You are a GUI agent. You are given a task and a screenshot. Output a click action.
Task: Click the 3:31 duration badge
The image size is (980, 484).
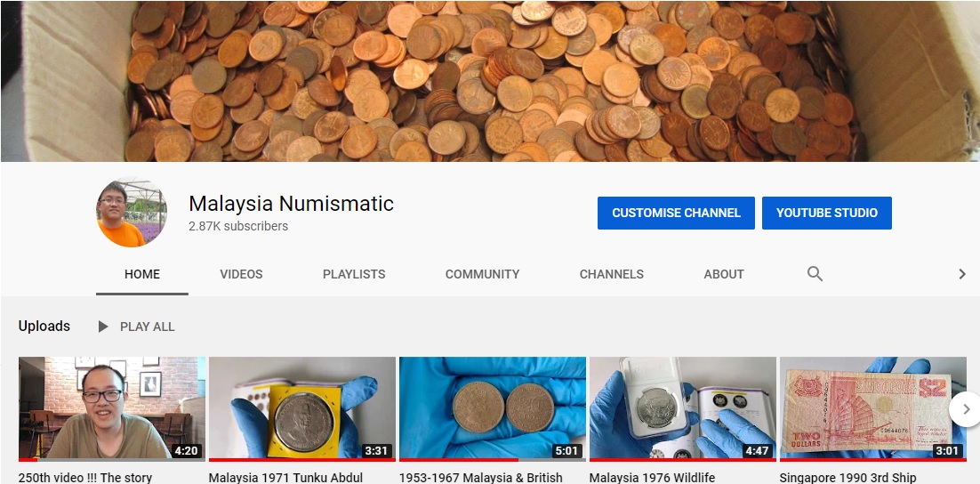[376, 450]
